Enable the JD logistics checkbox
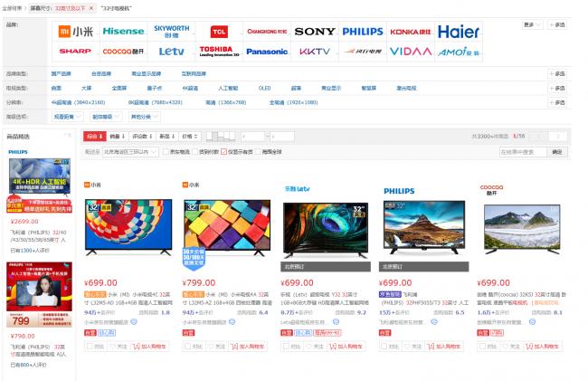588x381 pixels. pyautogui.click(x=166, y=152)
